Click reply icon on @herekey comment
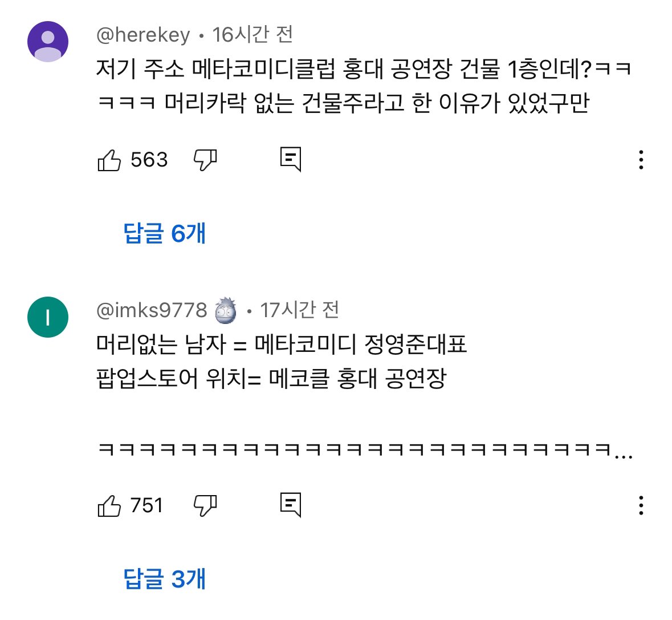The width and height of the screenshot is (672, 620). [291, 160]
